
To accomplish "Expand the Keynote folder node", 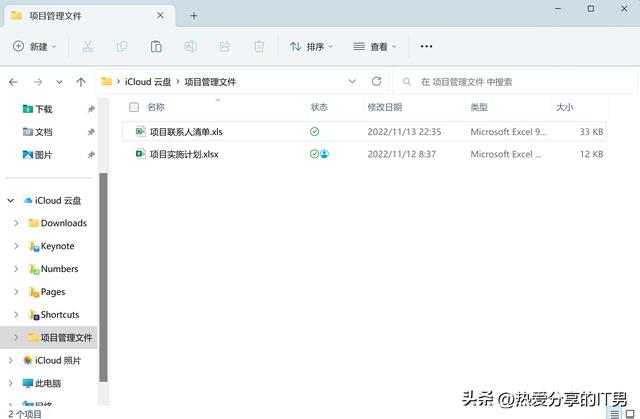I will (x=16, y=246).
